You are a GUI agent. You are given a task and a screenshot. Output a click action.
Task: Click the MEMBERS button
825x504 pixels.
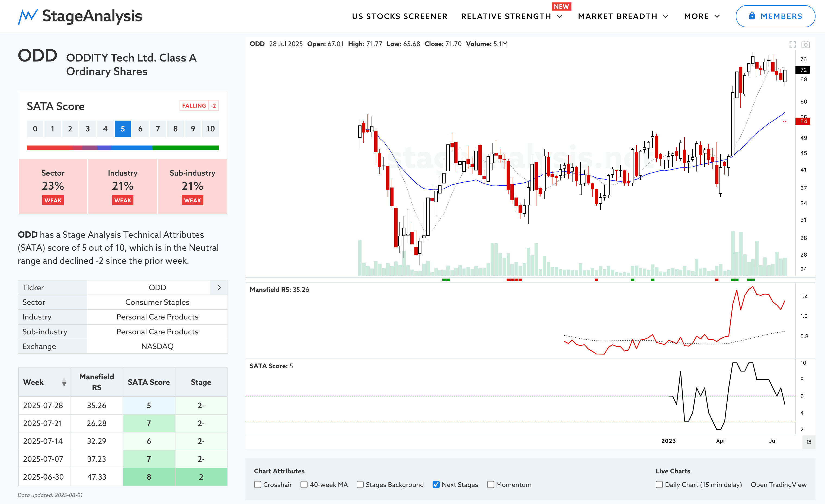point(775,16)
